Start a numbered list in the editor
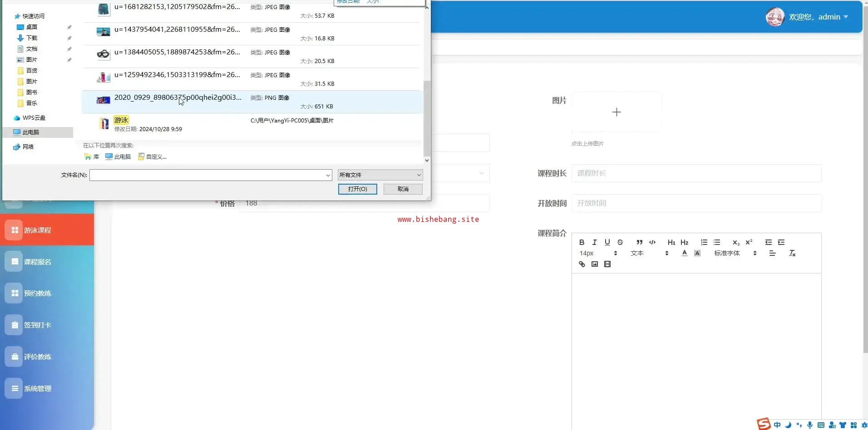 pos(704,242)
